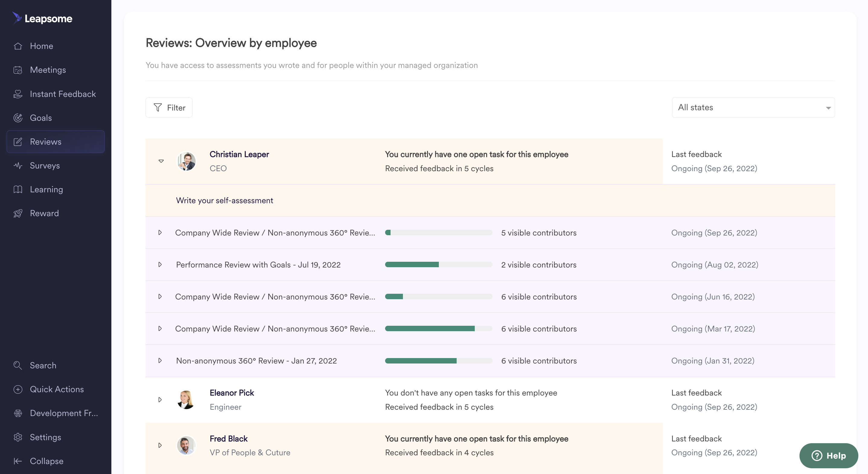Click the 'Reviews: Overview by employee' heading
The height and width of the screenshot is (474, 868).
click(x=231, y=43)
